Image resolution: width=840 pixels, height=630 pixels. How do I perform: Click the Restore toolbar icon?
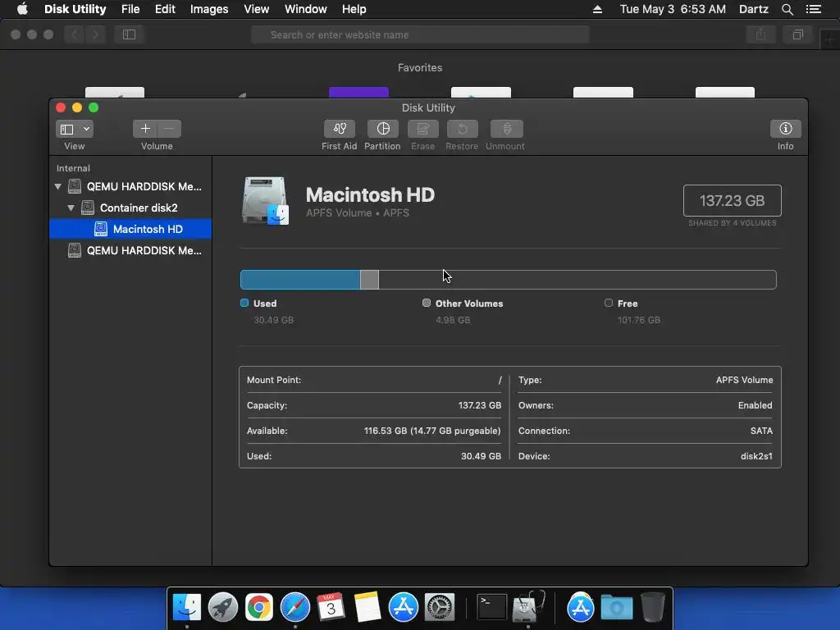[x=463, y=129]
